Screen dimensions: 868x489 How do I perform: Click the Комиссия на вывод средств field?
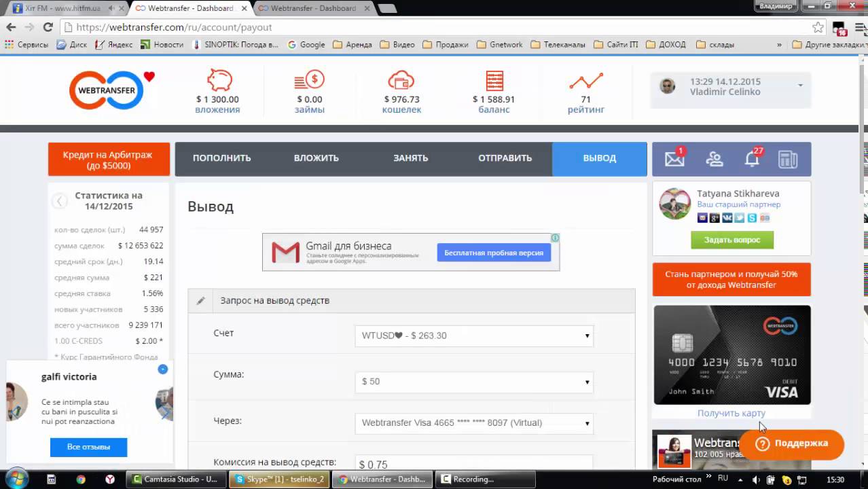tap(474, 463)
